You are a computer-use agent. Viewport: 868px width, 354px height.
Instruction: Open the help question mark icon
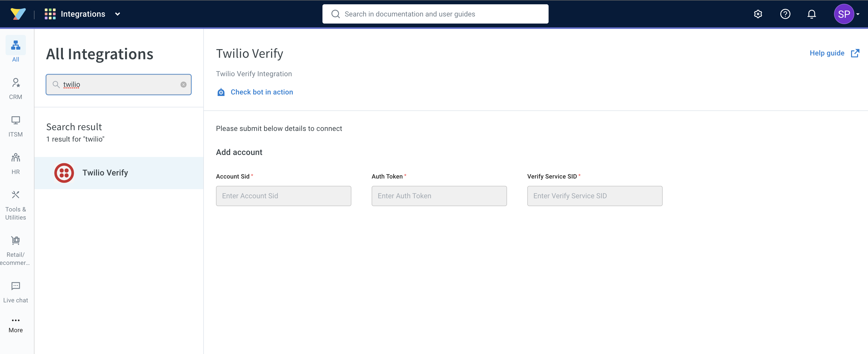point(785,14)
